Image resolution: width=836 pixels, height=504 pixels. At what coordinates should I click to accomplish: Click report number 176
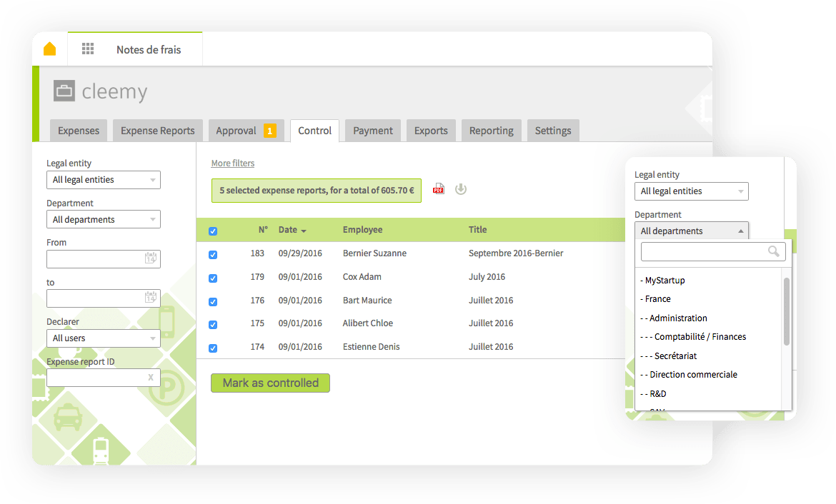click(x=257, y=301)
